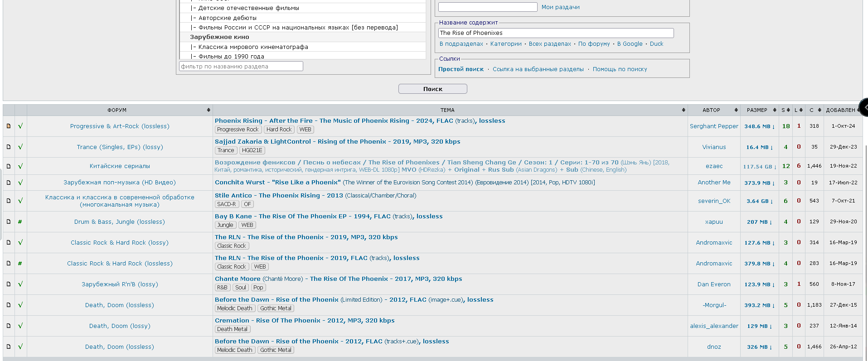868x361 pixels.
Task: Open Phoenix Rising - After the Fire topic
Action: (x=360, y=121)
